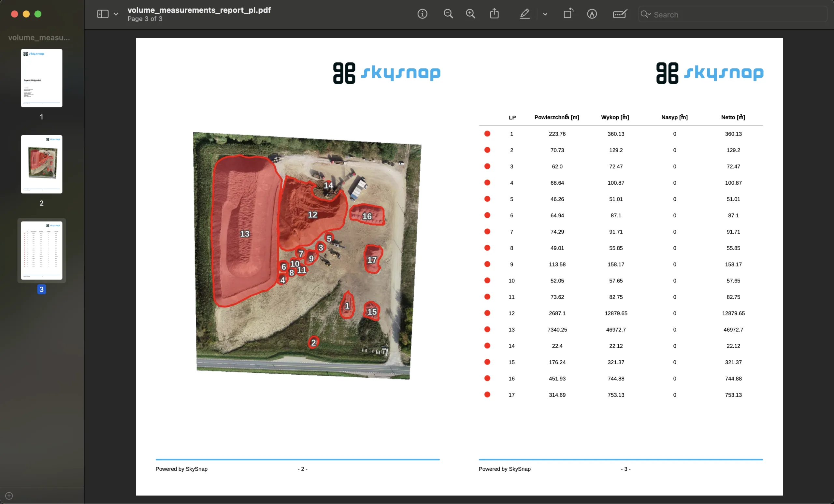This screenshot has width=834, height=504.
Task: Select page 1 thumbnail in sidebar
Action: (42, 78)
